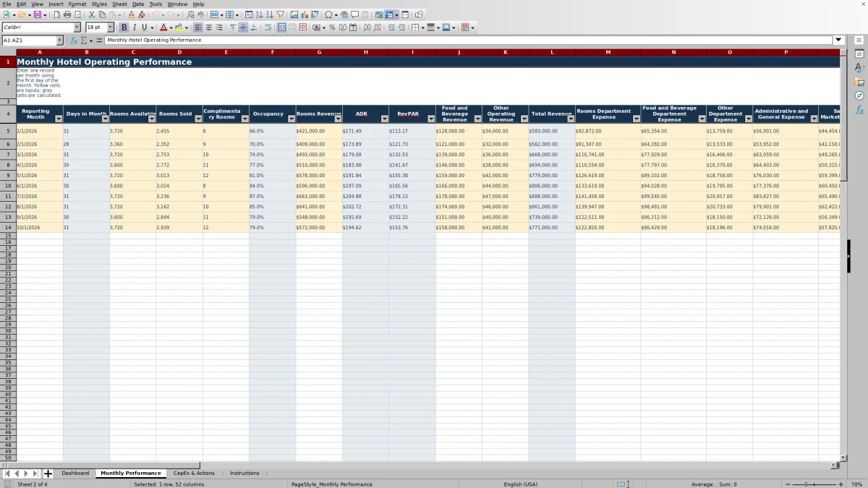The width and height of the screenshot is (868, 488).
Task: Open filter dropdown on ADR column
Action: pos(384,119)
